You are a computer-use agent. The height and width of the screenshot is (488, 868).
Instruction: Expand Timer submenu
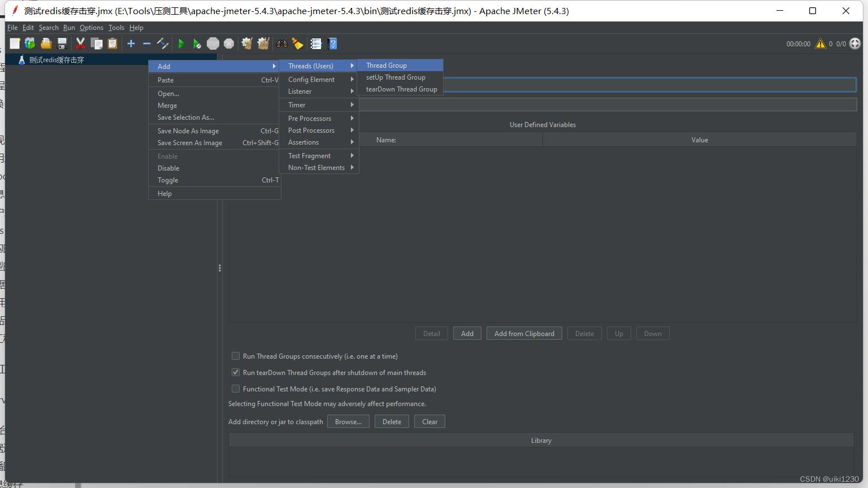point(319,105)
